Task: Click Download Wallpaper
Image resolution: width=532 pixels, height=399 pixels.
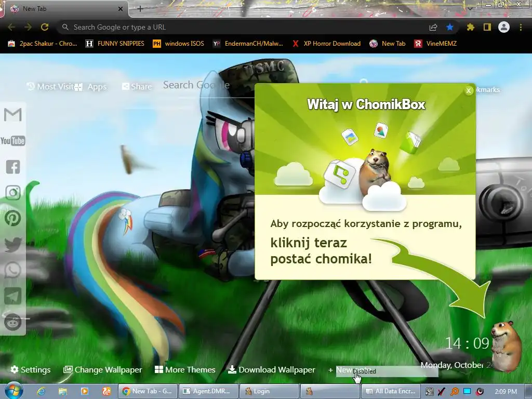Action: [x=271, y=369]
